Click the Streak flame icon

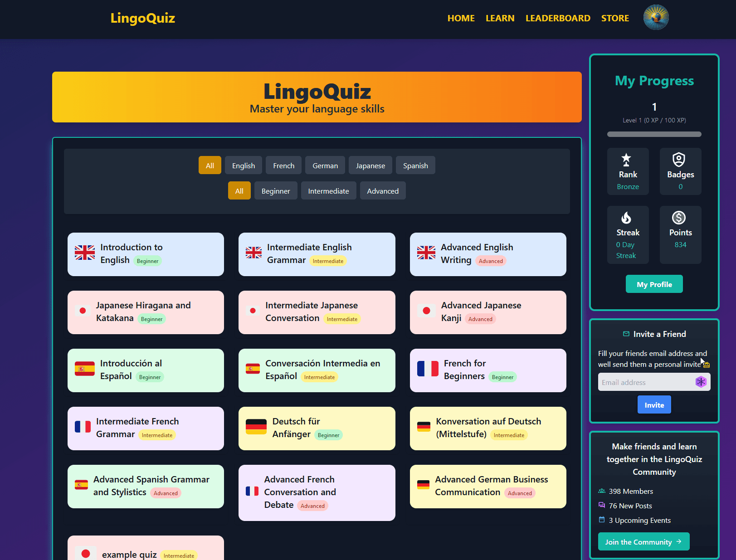click(626, 218)
